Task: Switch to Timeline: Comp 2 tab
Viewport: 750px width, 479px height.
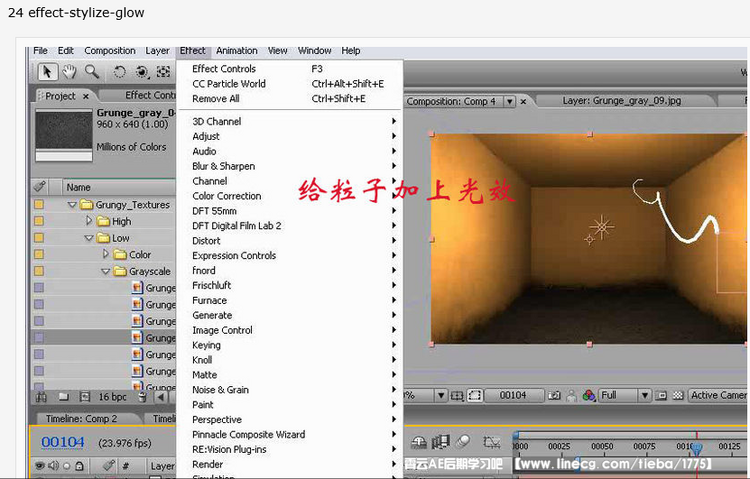Action: [81, 419]
